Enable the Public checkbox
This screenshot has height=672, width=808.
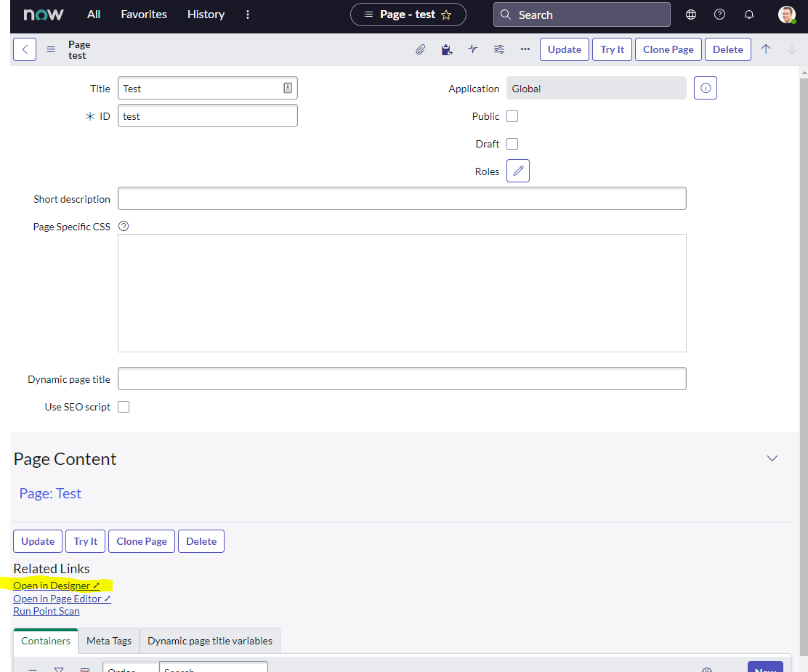[x=512, y=116]
